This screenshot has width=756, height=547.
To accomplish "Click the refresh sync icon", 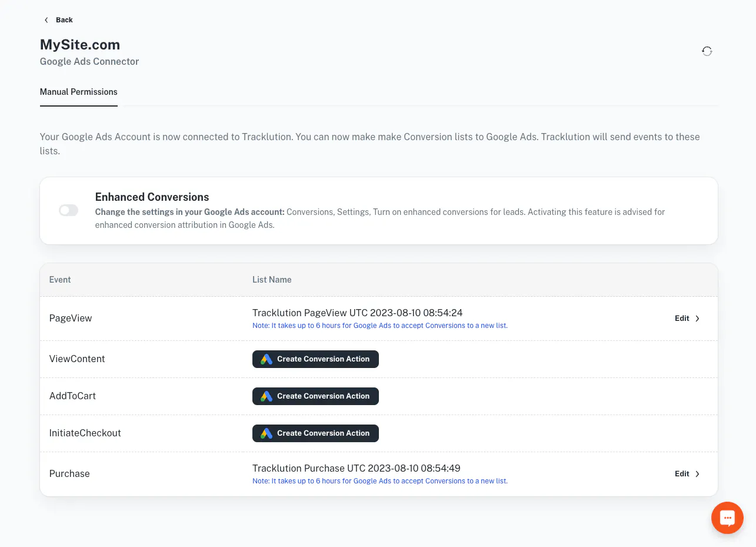I will pyautogui.click(x=707, y=51).
